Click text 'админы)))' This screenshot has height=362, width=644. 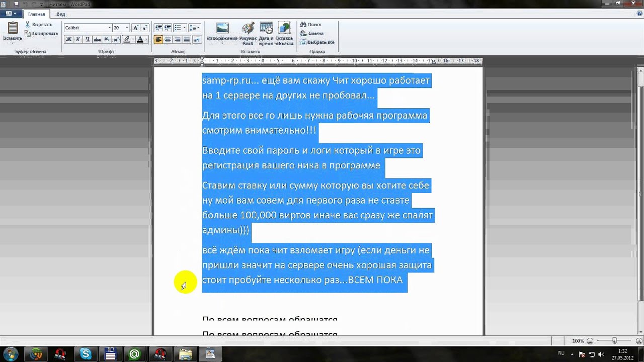click(226, 230)
